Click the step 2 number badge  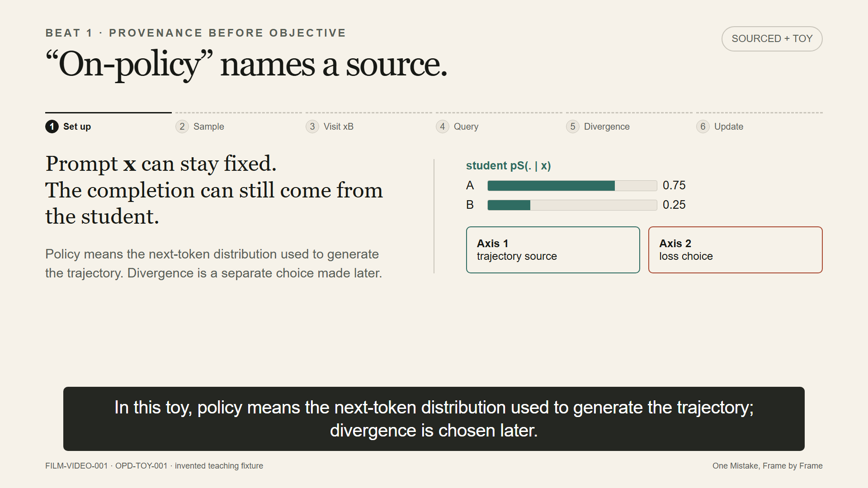click(x=182, y=127)
